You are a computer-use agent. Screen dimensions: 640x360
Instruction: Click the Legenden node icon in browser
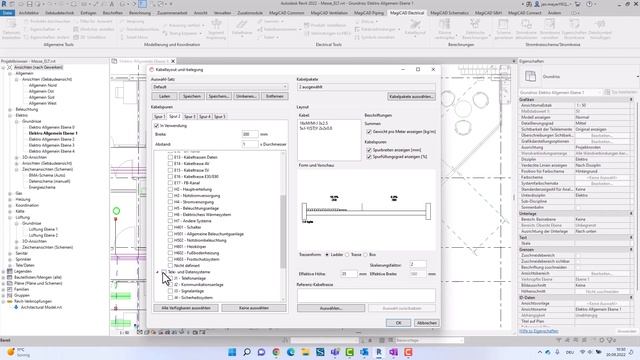click(x=9, y=271)
